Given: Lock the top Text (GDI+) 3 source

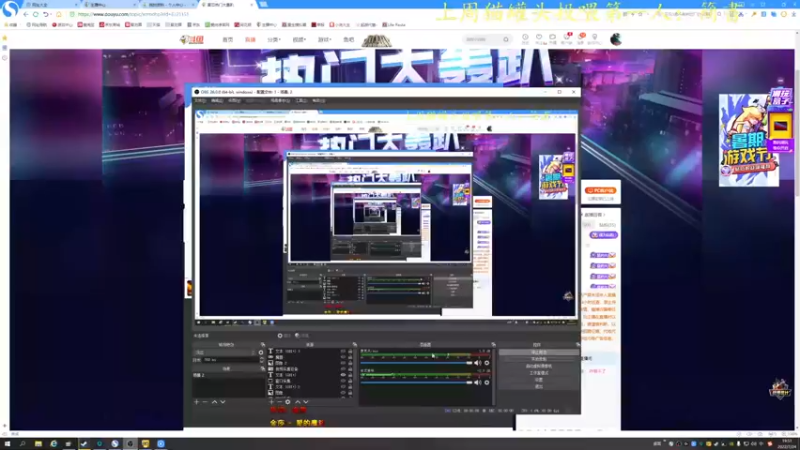Looking at the screenshot, I should click(x=350, y=351).
